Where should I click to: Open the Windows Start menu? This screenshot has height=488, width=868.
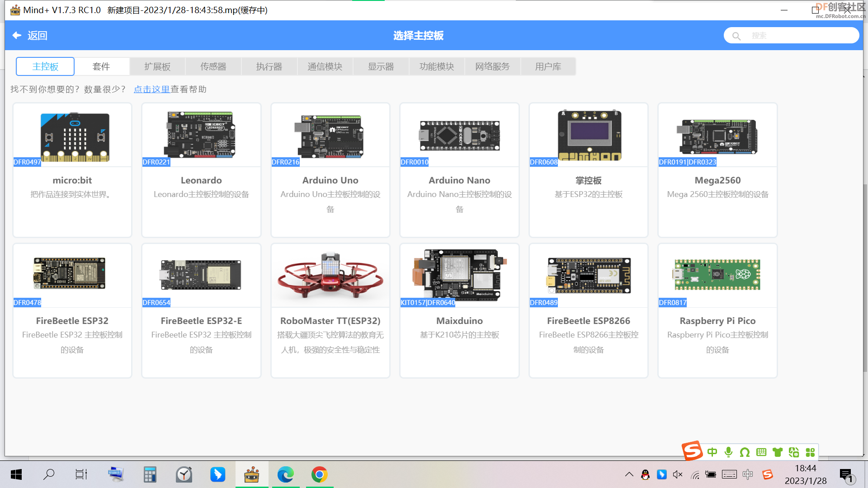[x=16, y=474]
